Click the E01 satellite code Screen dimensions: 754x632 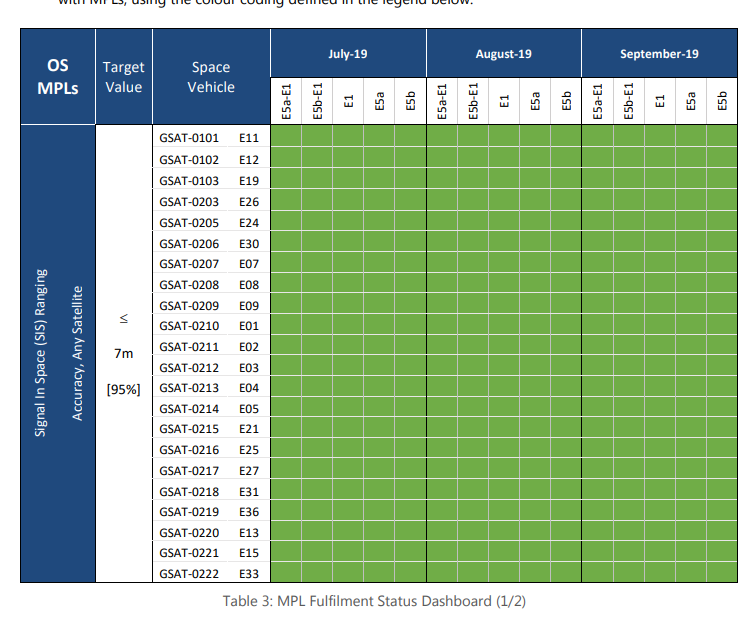(x=249, y=326)
